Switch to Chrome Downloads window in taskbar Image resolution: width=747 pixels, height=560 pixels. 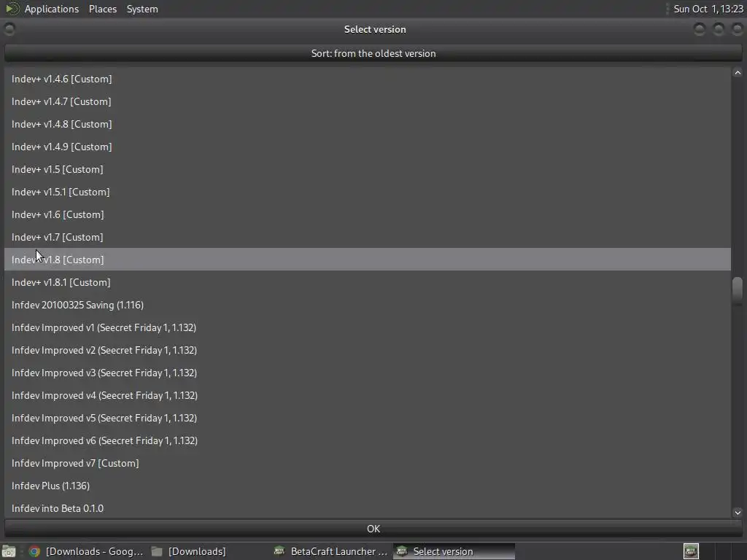[86, 551]
